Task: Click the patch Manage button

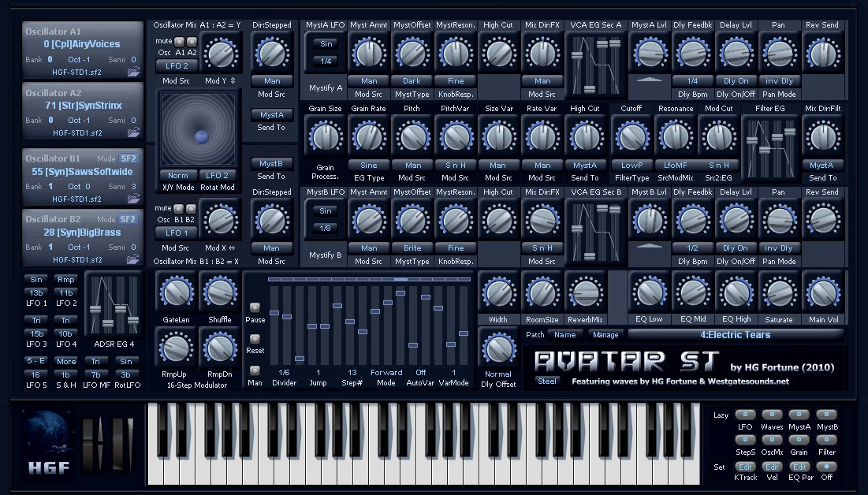Action: point(605,334)
